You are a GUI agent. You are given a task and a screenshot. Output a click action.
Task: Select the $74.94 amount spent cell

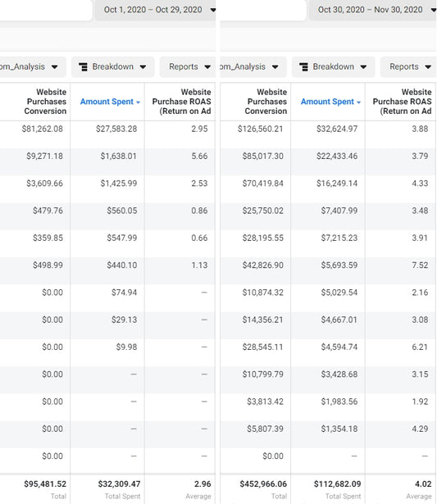coord(124,293)
